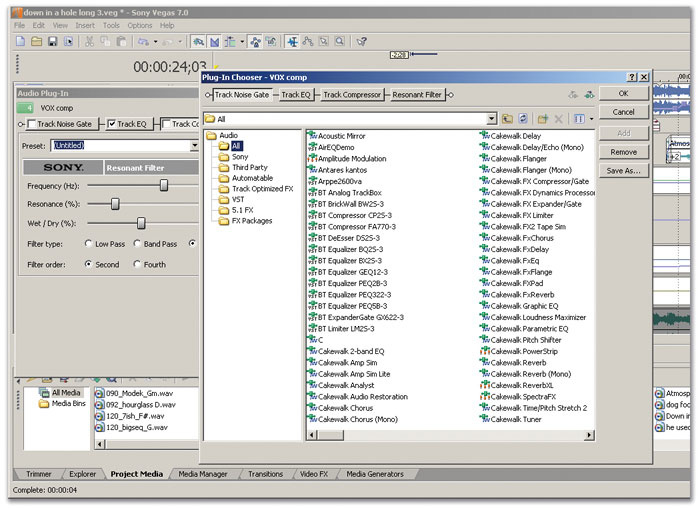Save the project with floppy icon
Image resolution: width=700 pixels, height=508 pixels.
pyautogui.click(x=52, y=42)
